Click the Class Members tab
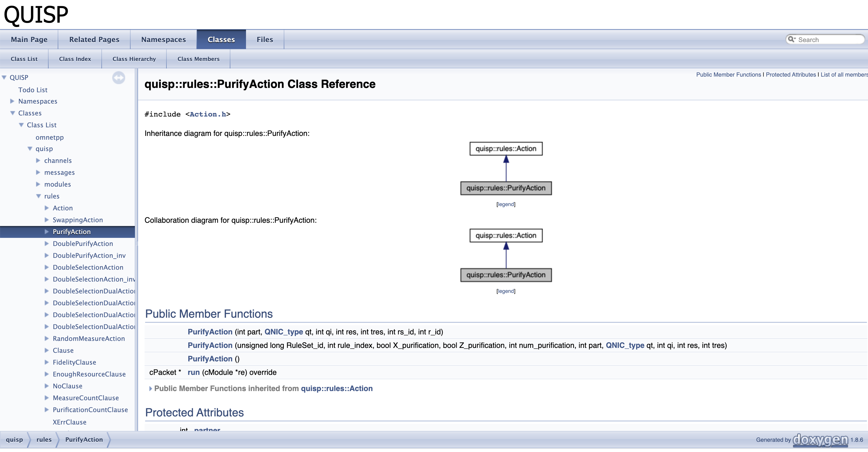868x452 pixels. click(x=198, y=59)
